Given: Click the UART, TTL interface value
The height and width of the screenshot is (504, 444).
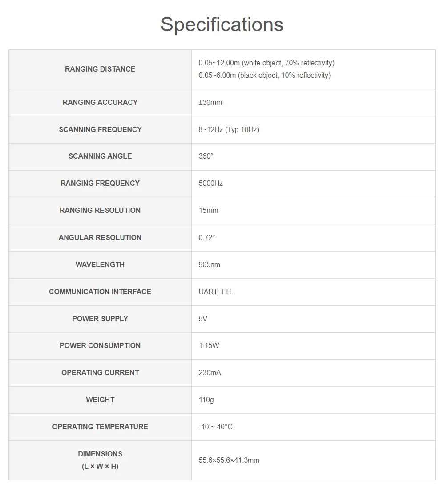Looking at the screenshot, I should click(x=216, y=292).
